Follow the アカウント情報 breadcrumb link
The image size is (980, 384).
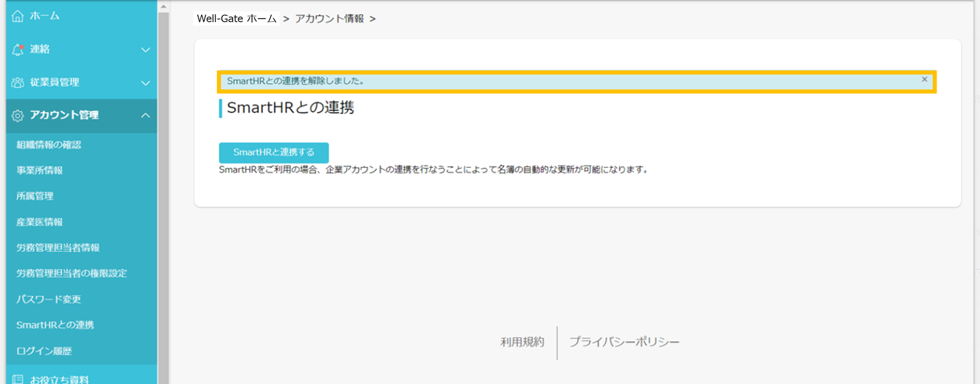329,19
